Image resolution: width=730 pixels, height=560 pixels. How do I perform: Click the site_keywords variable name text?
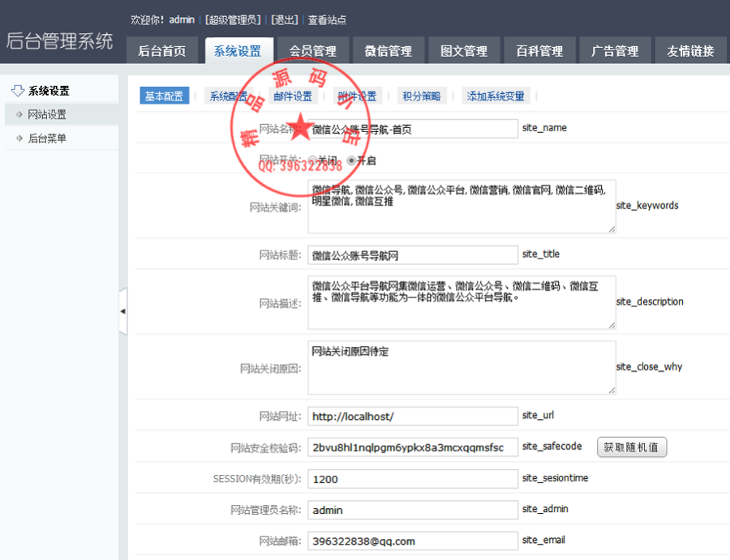647,206
